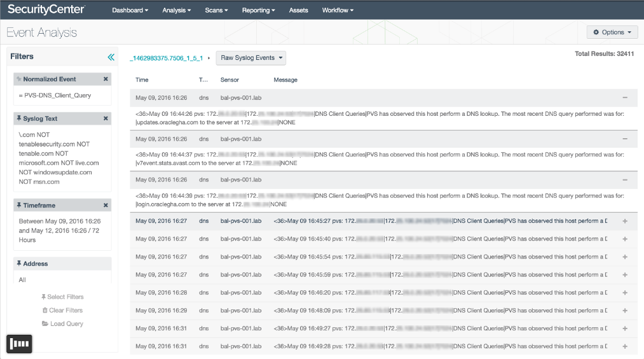Click the pin icon beside Syslog Text
The image size is (644, 359).
19,118
